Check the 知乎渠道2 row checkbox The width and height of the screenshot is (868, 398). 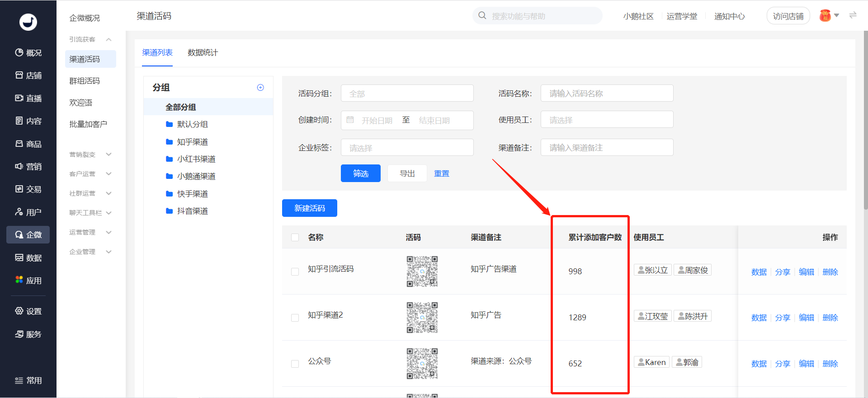pos(295,318)
